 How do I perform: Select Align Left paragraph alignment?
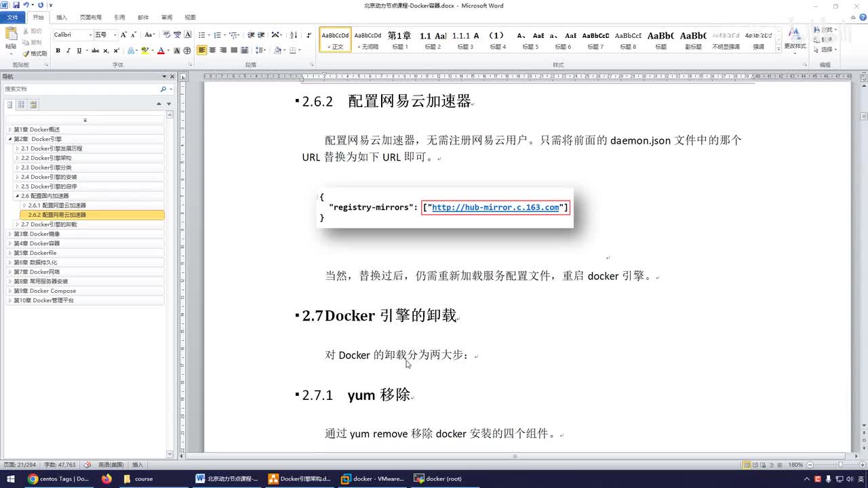coord(202,50)
